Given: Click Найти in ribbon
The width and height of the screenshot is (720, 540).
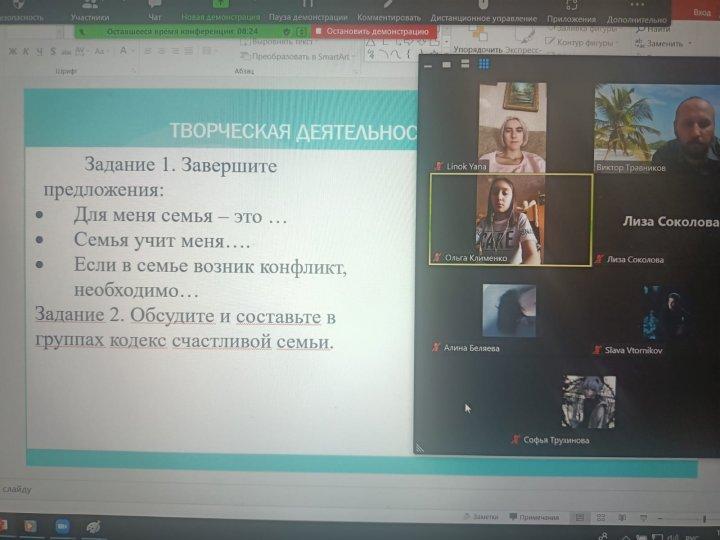Looking at the screenshot, I should click(653, 29).
